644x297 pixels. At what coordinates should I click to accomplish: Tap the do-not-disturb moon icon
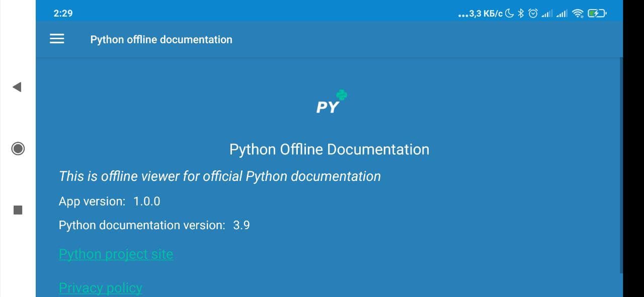[510, 14]
